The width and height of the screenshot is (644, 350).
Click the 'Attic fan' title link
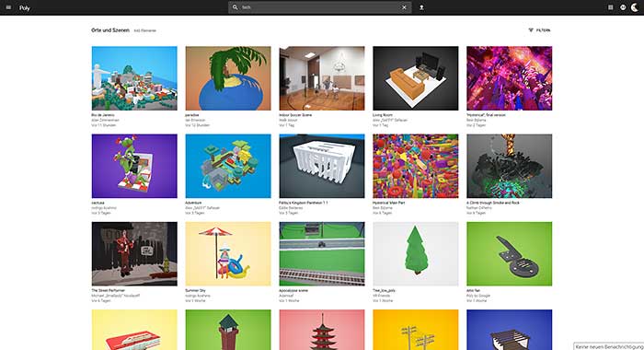(x=473, y=290)
